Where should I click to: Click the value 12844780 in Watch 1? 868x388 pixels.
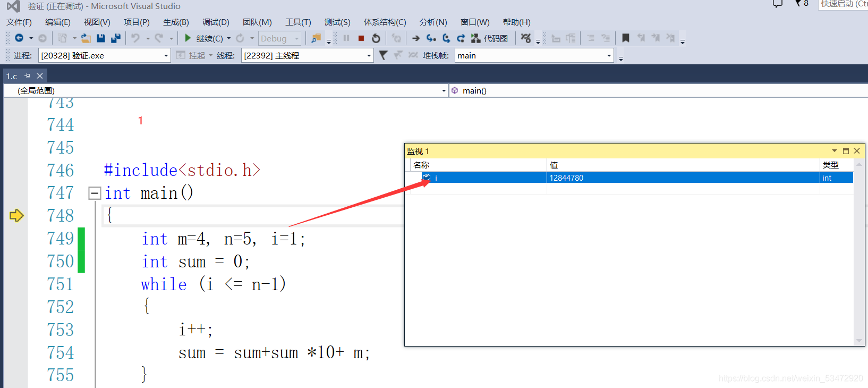point(566,178)
